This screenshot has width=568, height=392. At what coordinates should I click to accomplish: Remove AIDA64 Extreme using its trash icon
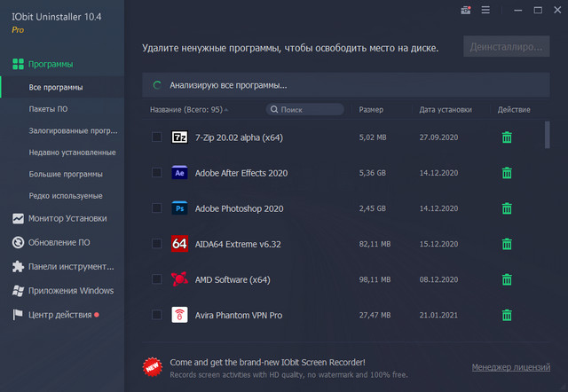coord(507,244)
